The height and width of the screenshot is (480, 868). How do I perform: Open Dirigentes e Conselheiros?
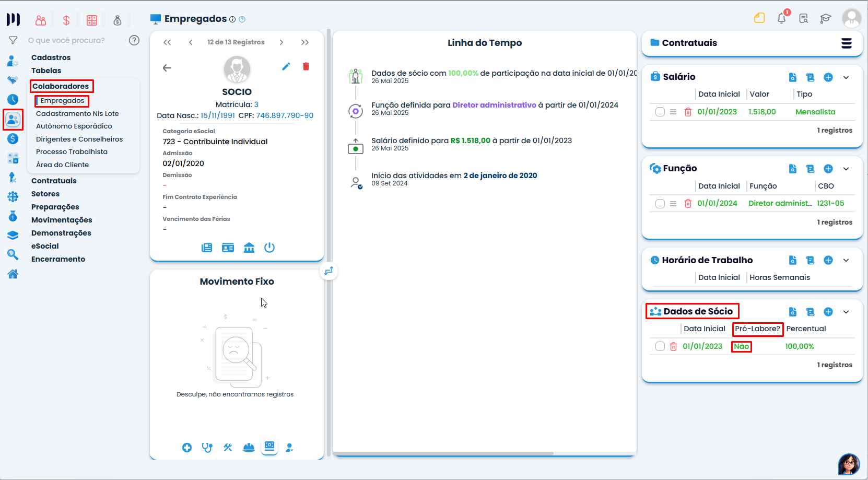point(79,139)
